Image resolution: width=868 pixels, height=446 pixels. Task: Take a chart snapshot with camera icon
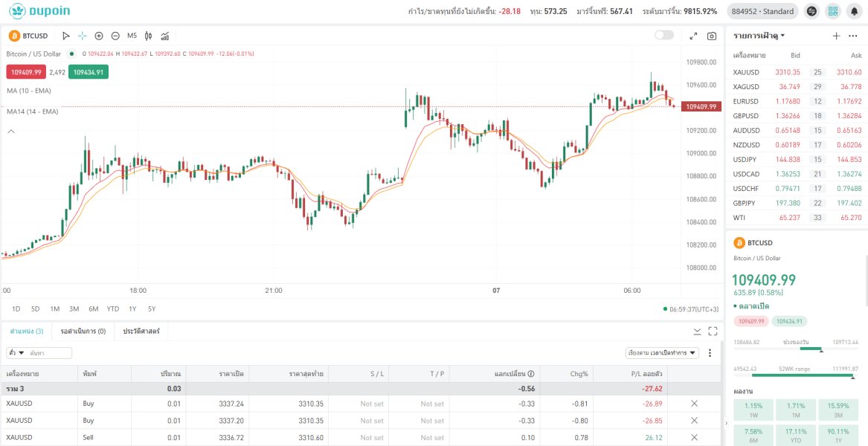click(x=712, y=36)
